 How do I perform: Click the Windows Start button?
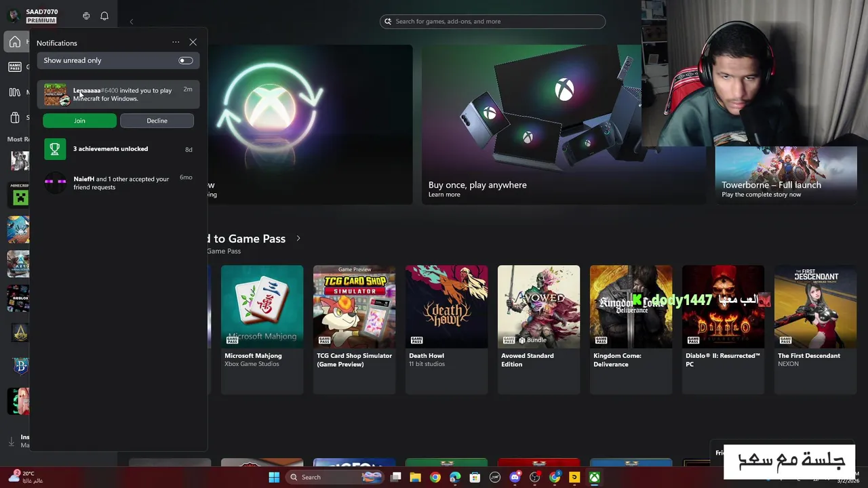click(274, 477)
